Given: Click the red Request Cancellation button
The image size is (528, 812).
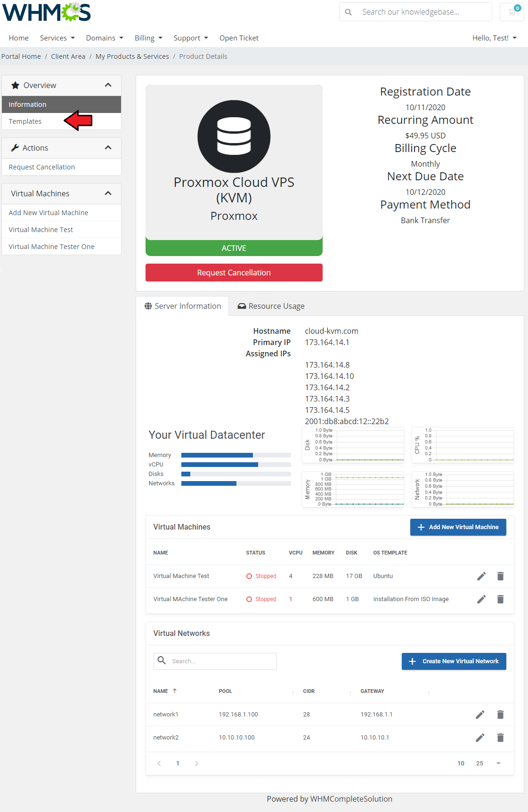Looking at the screenshot, I should point(234,273).
